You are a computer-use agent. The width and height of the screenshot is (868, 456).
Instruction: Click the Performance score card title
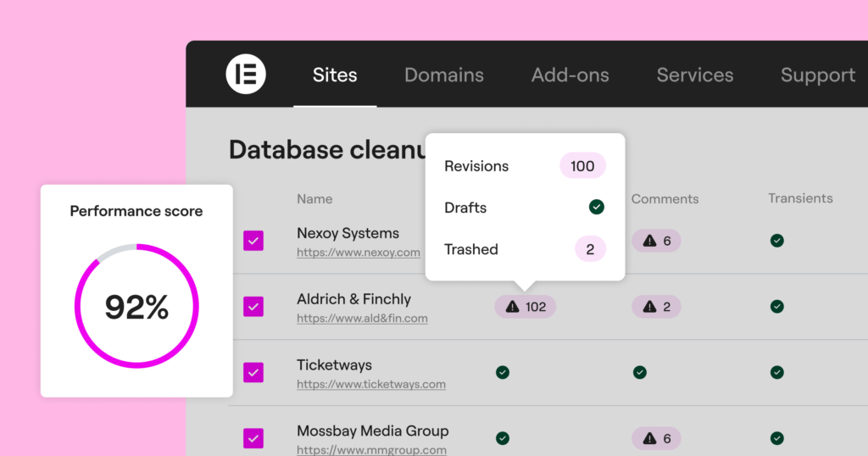tap(136, 211)
